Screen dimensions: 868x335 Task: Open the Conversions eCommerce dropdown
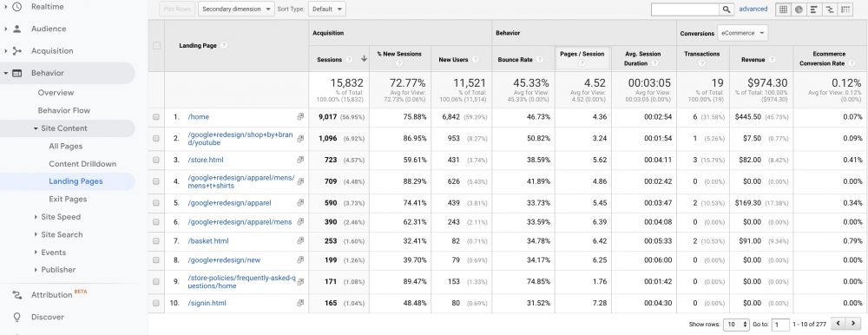coord(742,33)
